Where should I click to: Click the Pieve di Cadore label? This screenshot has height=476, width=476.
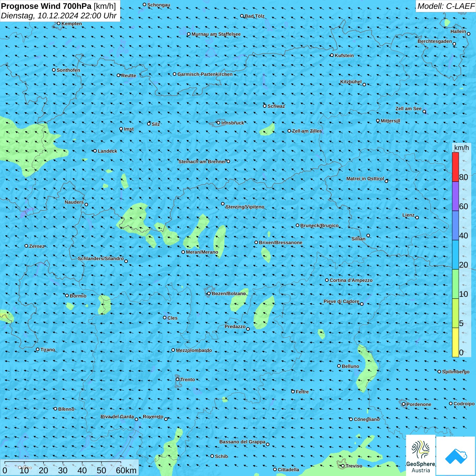pyautogui.click(x=341, y=301)
